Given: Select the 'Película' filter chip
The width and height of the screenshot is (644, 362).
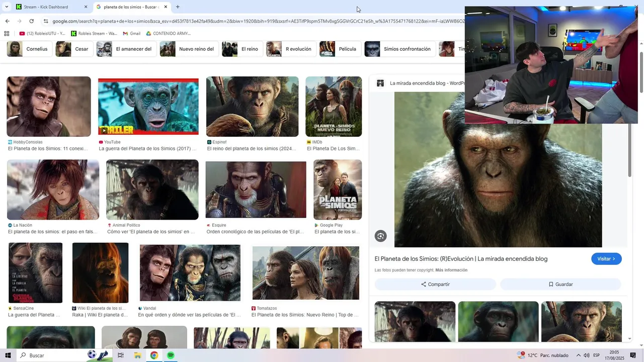Looking at the screenshot, I should (x=340, y=49).
